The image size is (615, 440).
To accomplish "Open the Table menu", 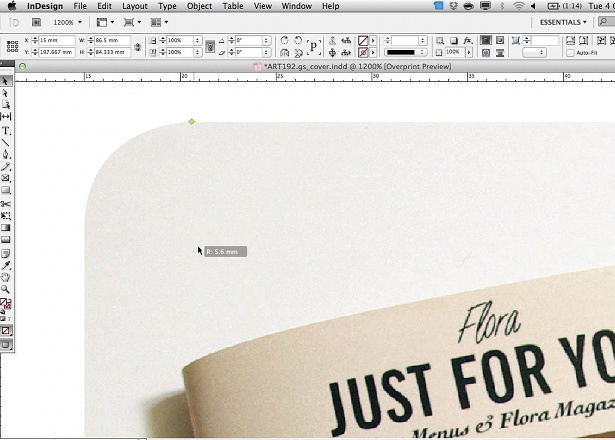I will pyautogui.click(x=233, y=6).
